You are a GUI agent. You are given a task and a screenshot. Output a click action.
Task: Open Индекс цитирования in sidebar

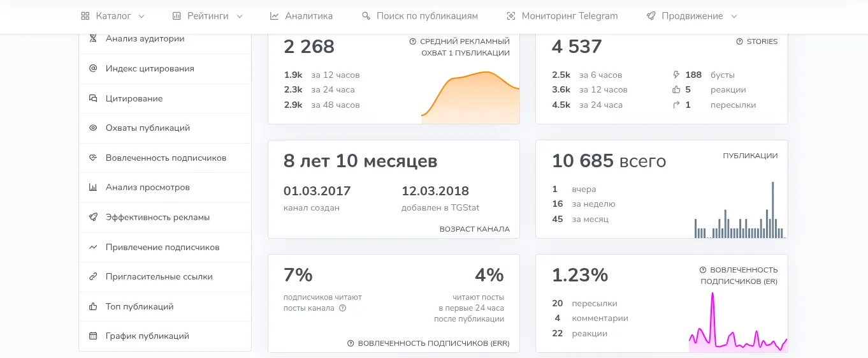[x=164, y=68]
